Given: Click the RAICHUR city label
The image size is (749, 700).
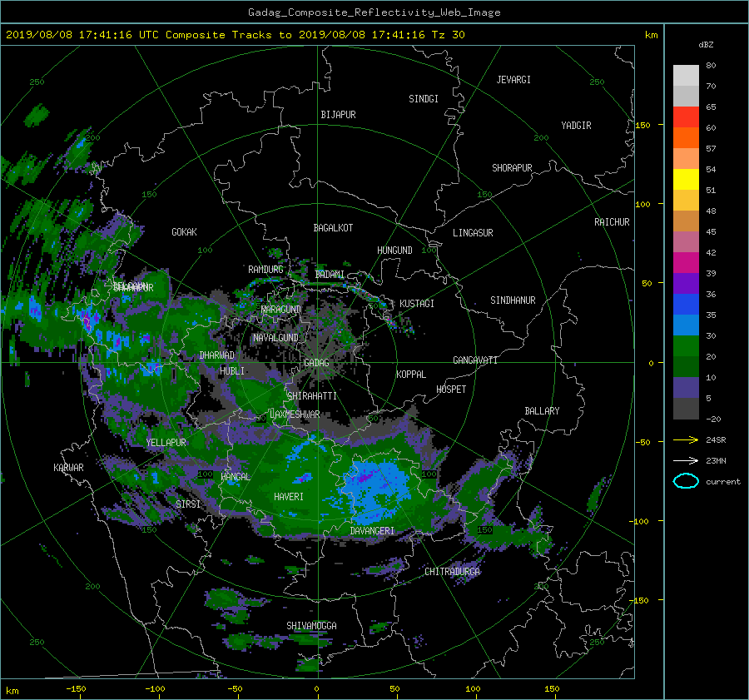Looking at the screenshot, I should tap(612, 222).
